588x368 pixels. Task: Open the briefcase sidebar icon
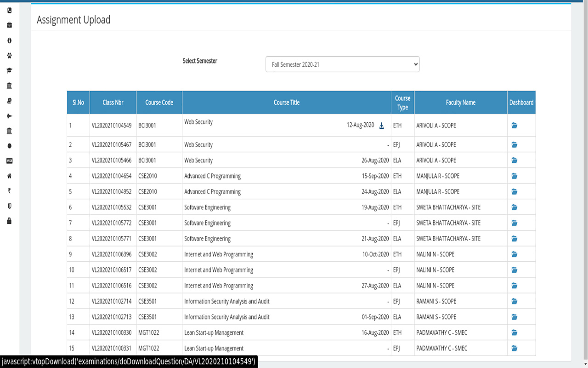click(x=9, y=25)
